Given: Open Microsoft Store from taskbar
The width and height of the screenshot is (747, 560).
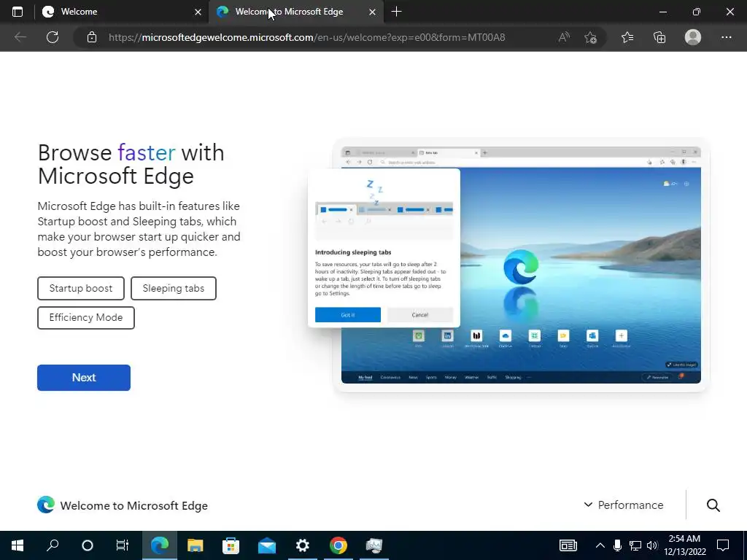Looking at the screenshot, I should [231, 545].
